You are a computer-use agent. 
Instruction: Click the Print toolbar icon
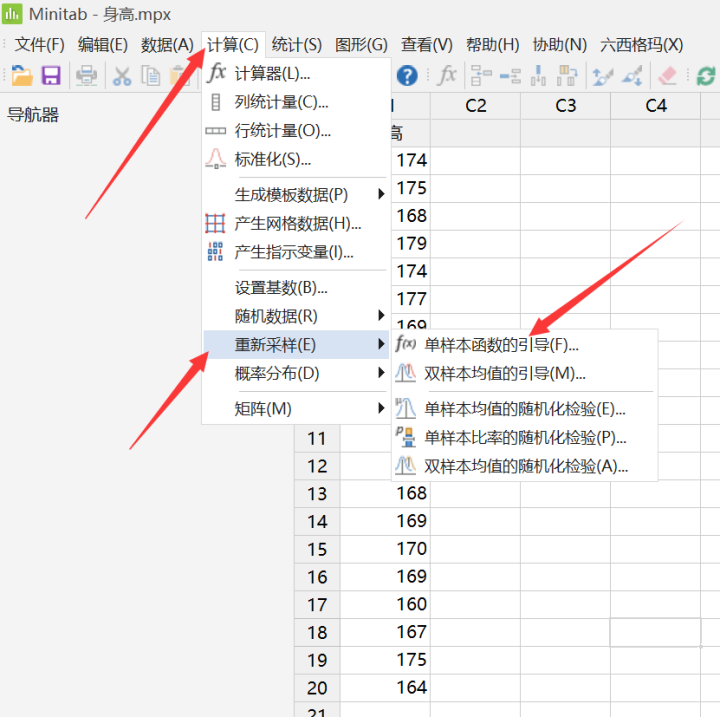coord(86,75)
